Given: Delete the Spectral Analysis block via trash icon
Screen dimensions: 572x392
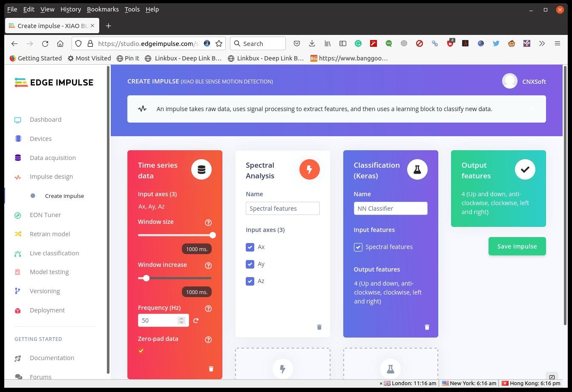Looking at the screenshot, I should pos(319,327).
